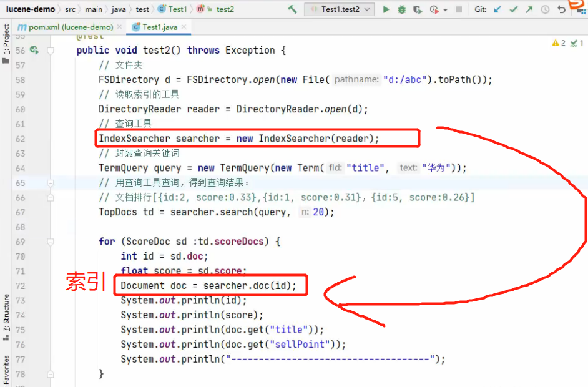
Task: Click the number 20 in searcher.search
Action: [x=318, y=212]
